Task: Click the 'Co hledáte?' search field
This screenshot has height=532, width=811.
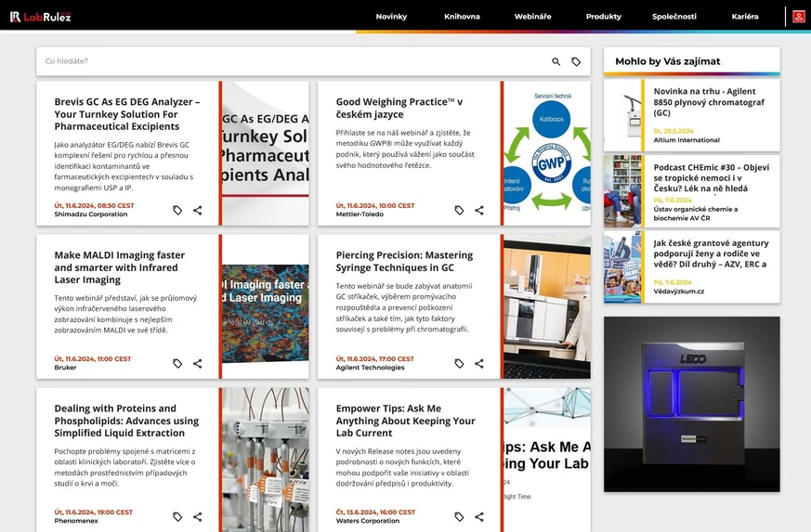Action: point(288,62)
